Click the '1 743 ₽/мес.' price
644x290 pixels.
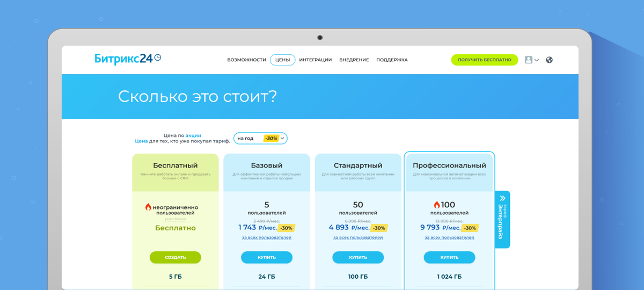tap(258, 228)
